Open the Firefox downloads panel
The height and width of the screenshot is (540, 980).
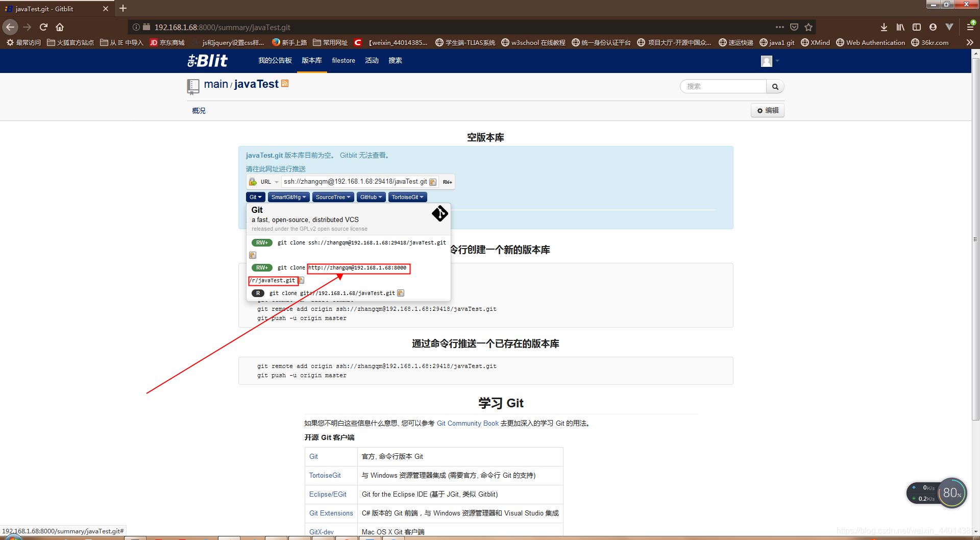click(x=884, y=27)
